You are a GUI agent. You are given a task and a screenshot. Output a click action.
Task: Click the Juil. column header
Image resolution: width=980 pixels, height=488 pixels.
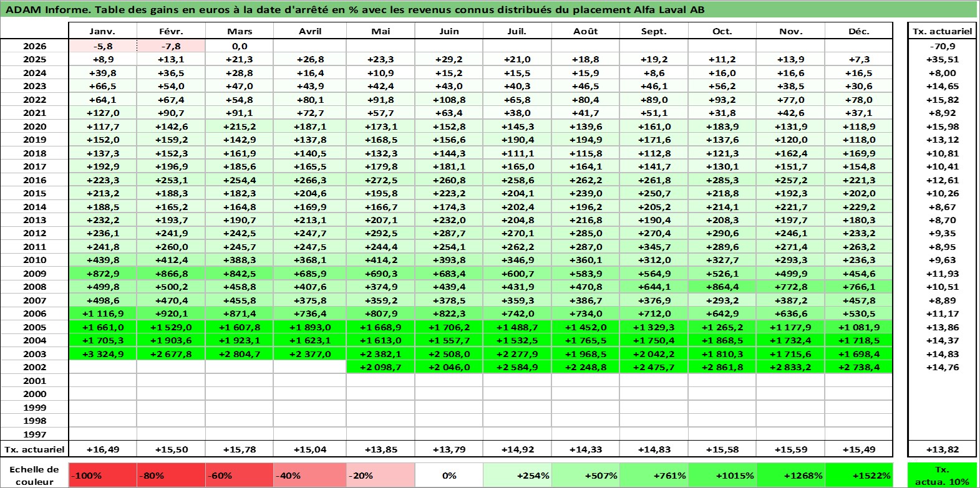[x=517, y=31]
